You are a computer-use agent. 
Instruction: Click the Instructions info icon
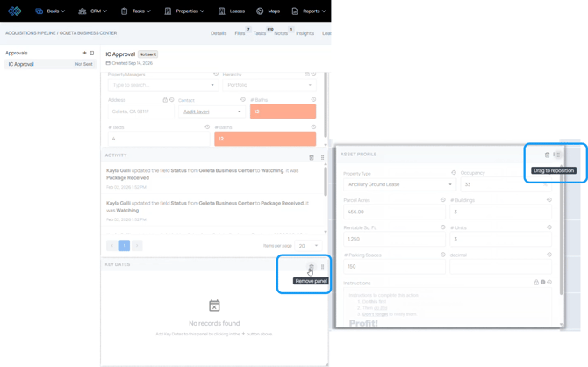[543, 282]
